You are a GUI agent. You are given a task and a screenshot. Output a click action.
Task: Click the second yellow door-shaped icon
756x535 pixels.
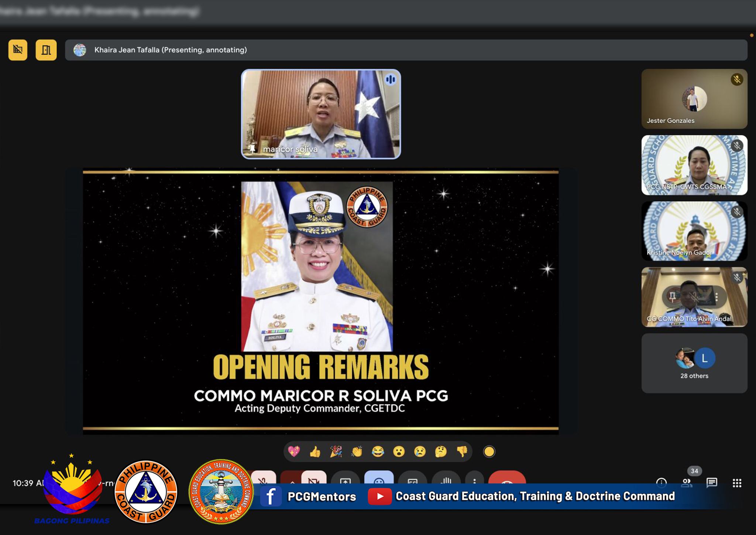46,50
